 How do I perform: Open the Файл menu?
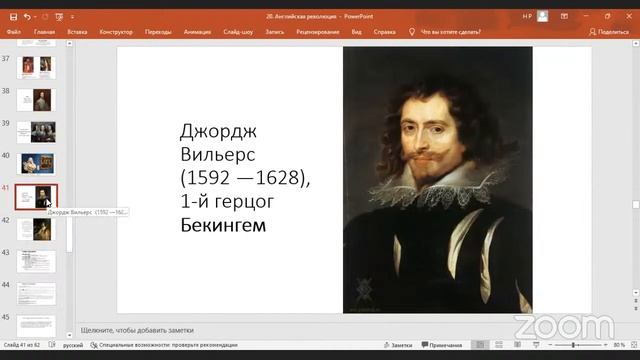click(13, 32)
